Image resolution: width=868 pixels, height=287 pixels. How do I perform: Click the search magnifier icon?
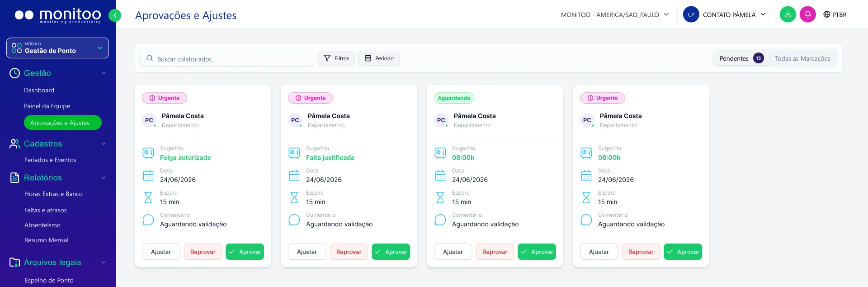click(x=150, y=58)
